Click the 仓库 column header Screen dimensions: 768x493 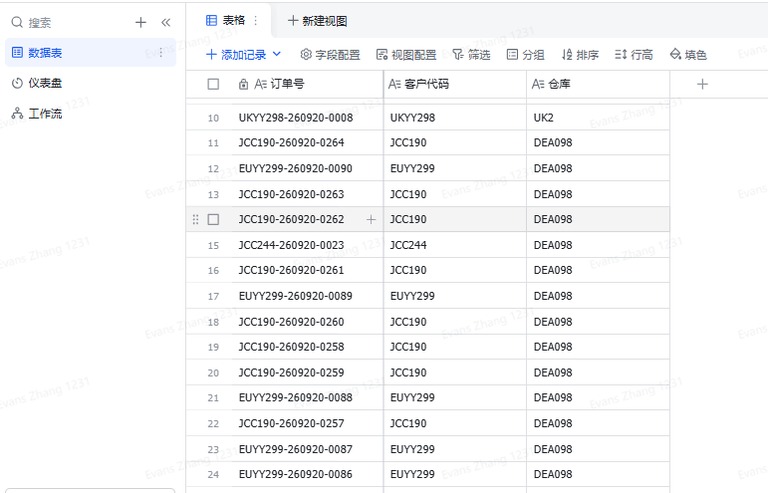pyautogui.click(x=598, y=84)
